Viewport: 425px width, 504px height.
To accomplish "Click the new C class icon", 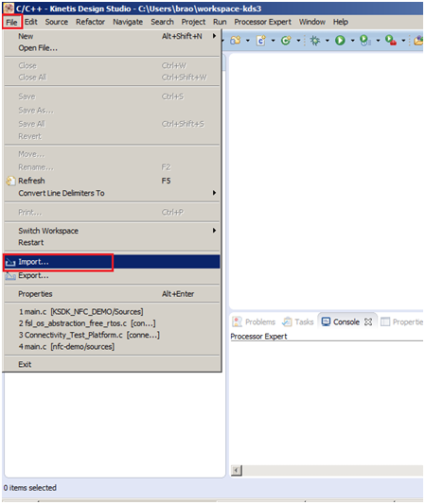I will (x=286, y=40).
